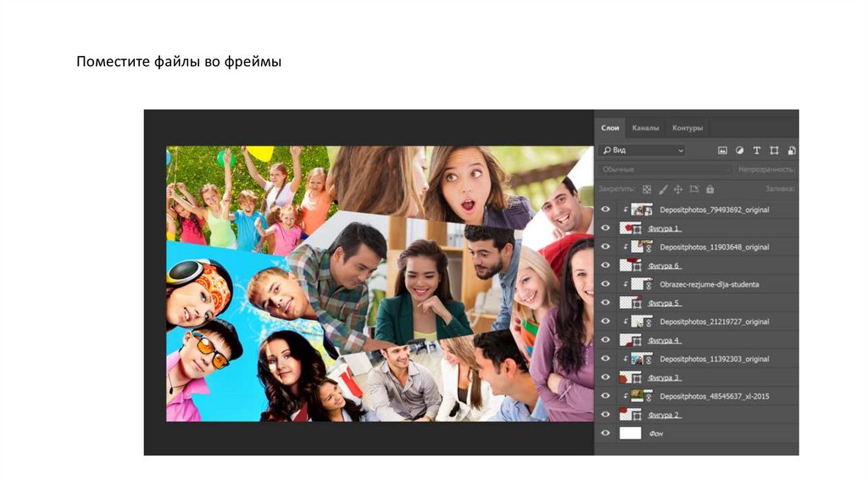Select layer name Фон
868x487 pixels.
point(656,434)
